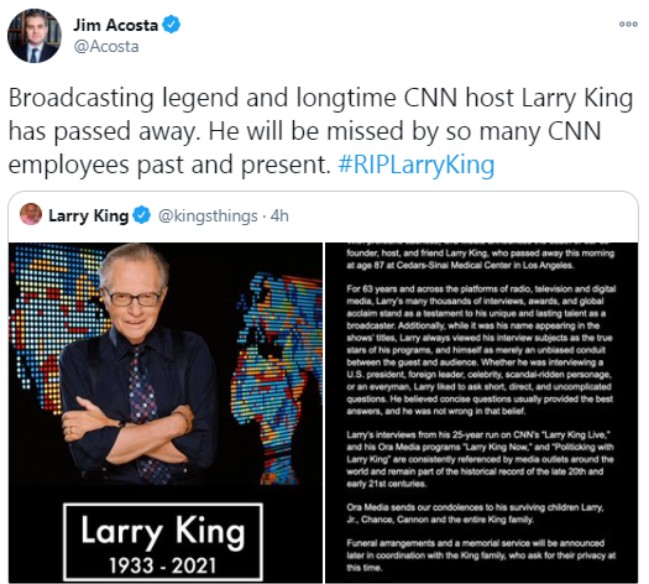Open the @kingsthings handle
The height and width of the screenshot is (584, 649).
[208, 216]
